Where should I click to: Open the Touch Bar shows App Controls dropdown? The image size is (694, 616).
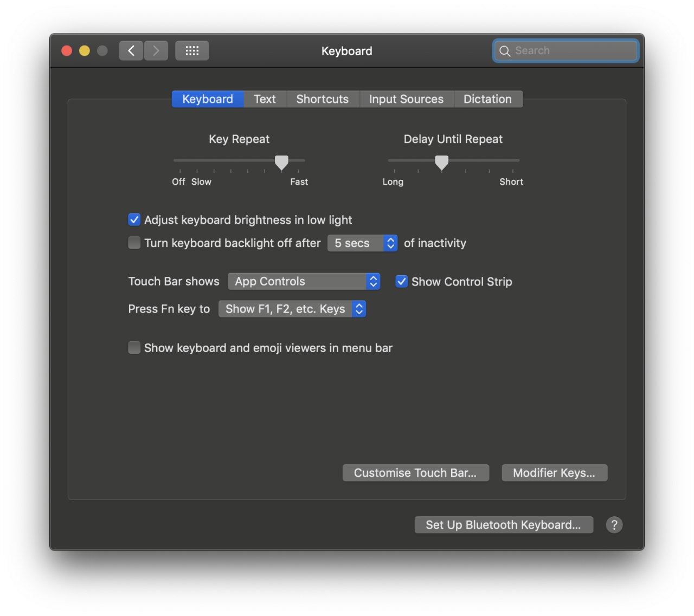point(304,281)
